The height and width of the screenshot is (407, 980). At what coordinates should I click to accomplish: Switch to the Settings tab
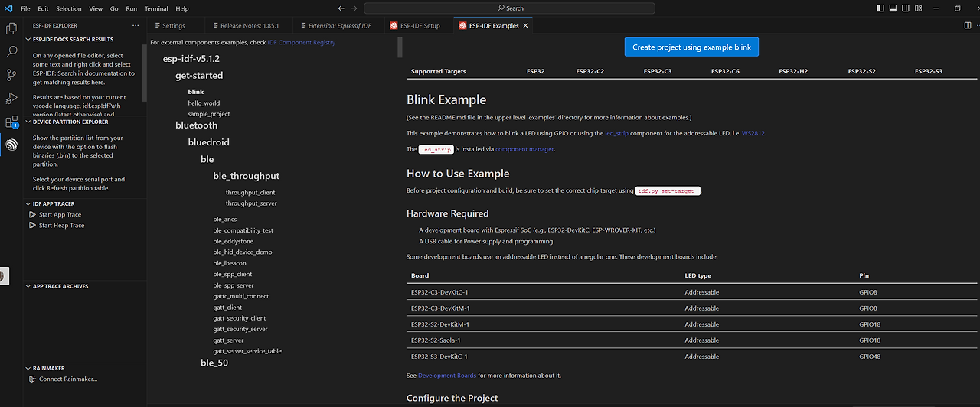pyautogui.click(x=174, y=25)
